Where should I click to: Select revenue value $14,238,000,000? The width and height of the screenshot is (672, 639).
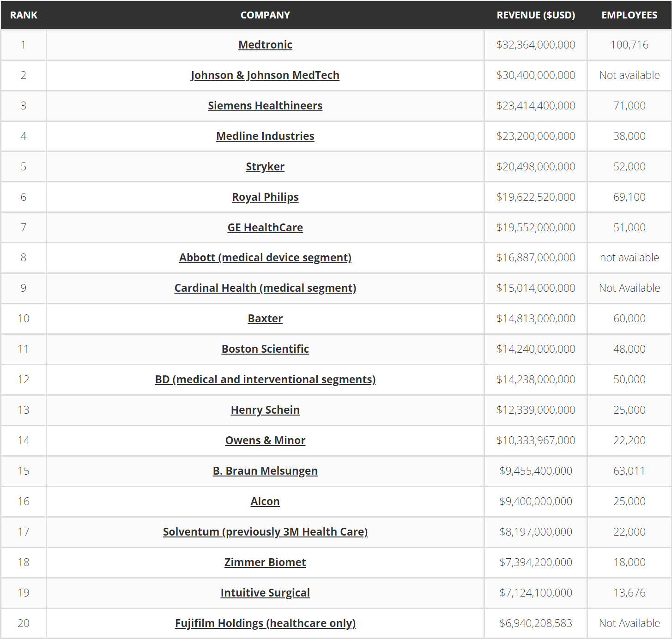coord(536,380)
